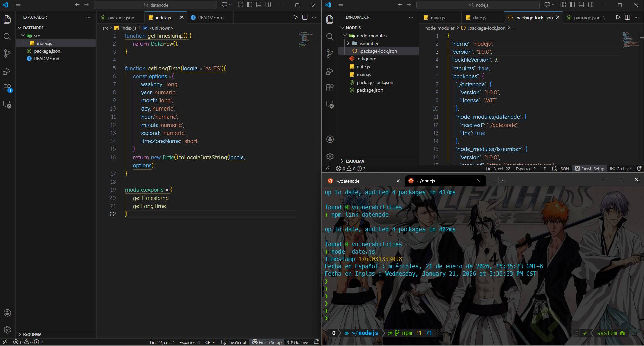Toggle secondary sidebar in datenode title bar
This screenshot has height=346, width=644.
(268, 5)
